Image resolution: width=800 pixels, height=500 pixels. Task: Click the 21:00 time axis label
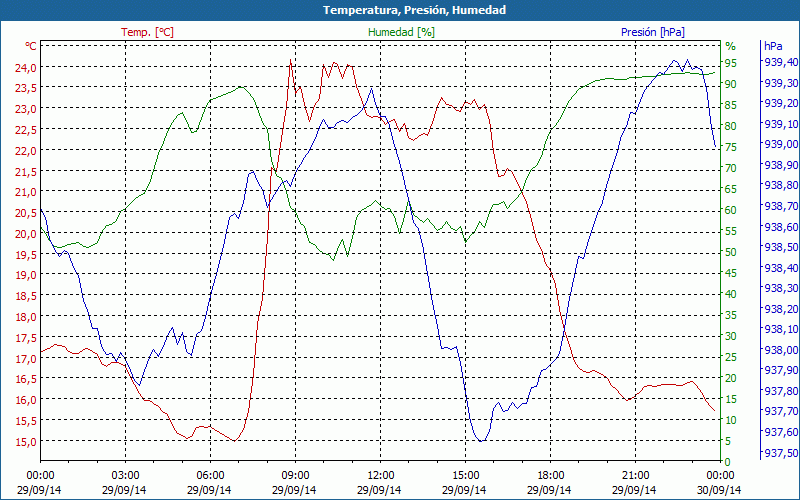coord(635,475)
